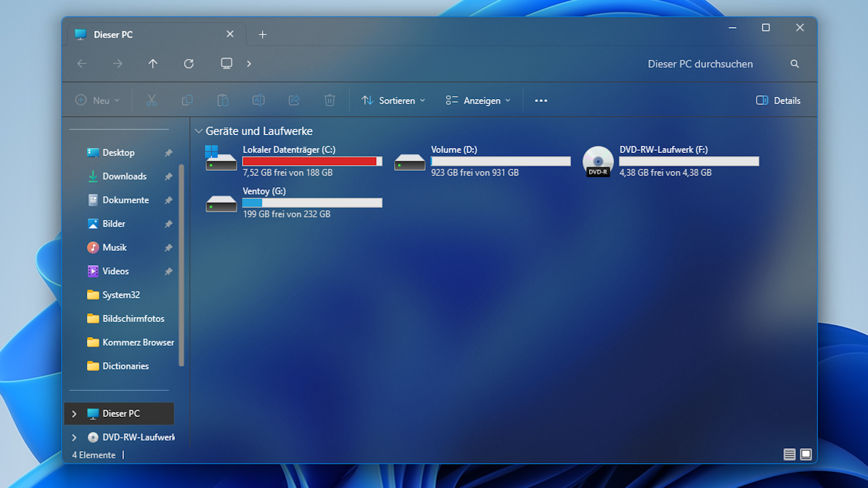Image resolution: width=868 pixels, height=488 pixels.
Task: Click the pin icon next to Bilder
Action: pos(169,224)
